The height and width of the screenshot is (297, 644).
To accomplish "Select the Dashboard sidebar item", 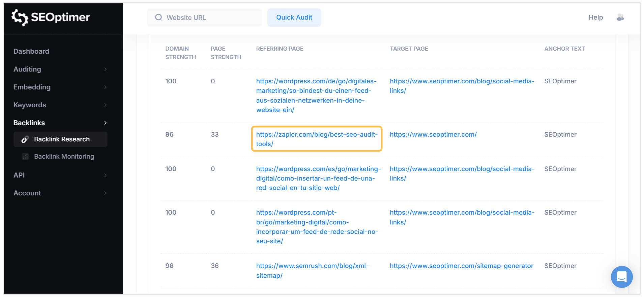I will coord(31,51).
